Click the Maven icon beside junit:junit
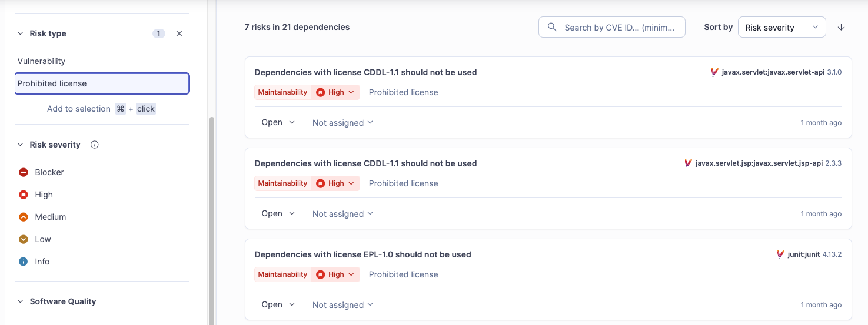Viewport: 868px width, 325px height. coord(780,254)
